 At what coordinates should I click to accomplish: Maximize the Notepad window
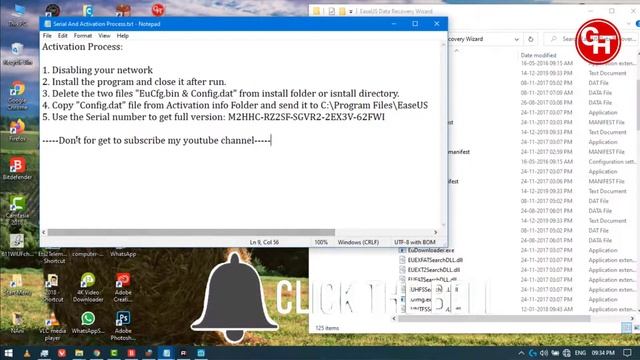coord(415,24)
